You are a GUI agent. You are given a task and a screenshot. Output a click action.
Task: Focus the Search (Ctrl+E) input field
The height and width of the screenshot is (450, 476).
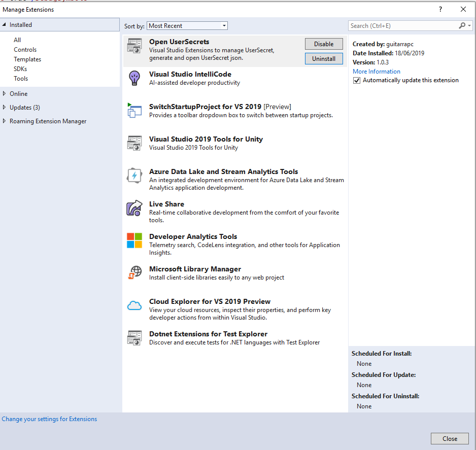tap(403, 26)
